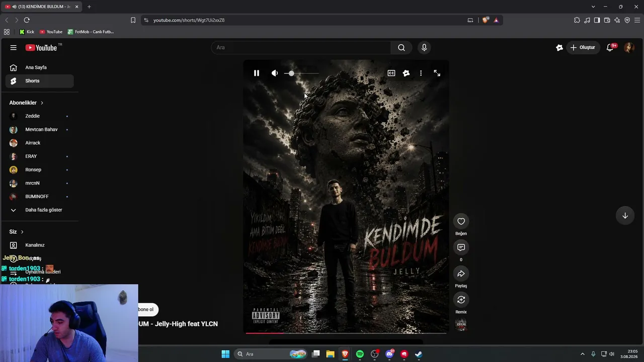The height and width of the screenshot is (362, 644).
Task: Remix this Short
Action: point(461,300)
